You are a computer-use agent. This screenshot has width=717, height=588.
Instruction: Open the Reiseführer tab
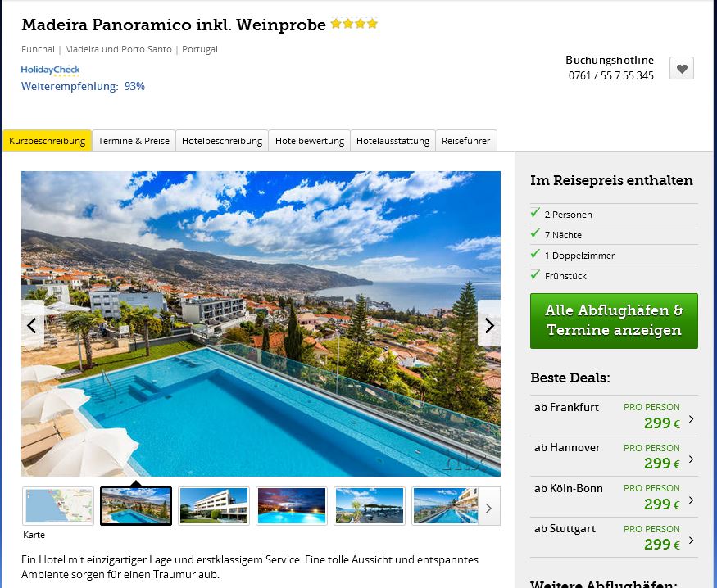click(466, 141)
